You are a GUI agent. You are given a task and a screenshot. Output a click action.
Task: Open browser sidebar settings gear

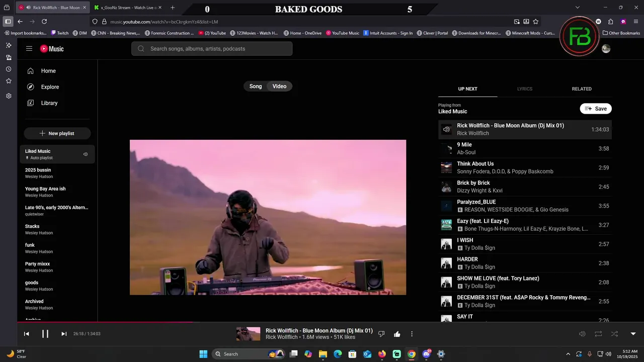(9, 96)
